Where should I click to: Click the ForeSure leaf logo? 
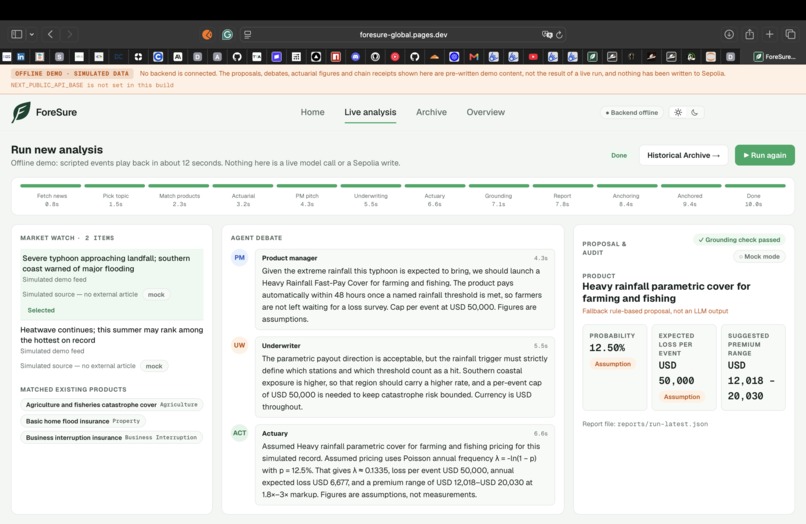[x=21, y=112]
